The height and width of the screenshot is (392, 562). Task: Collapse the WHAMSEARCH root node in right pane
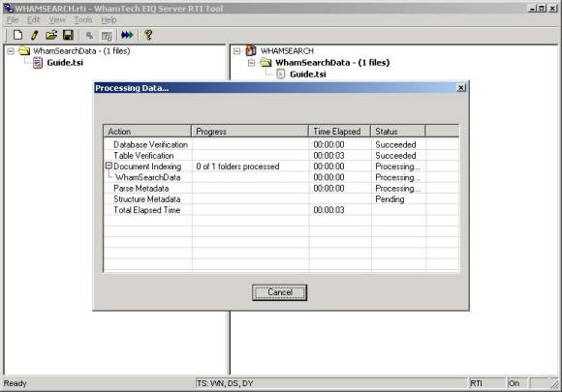[x=236, y=51]
